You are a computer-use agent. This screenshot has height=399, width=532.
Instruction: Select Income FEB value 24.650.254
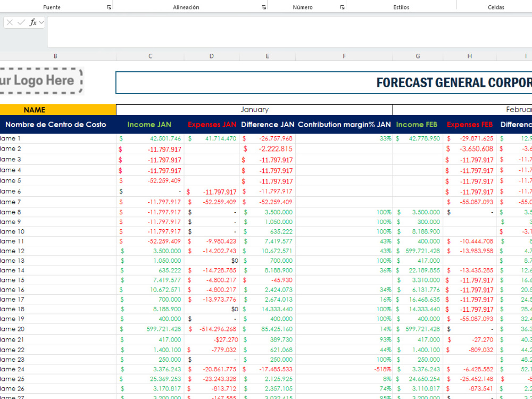click(x=418, y=379)
